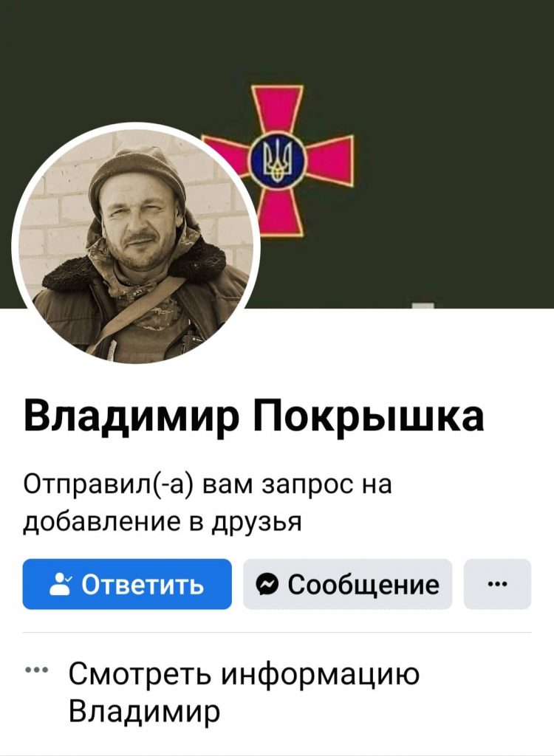Click the Messenger lightning-bubble icon
Image resolution: width=554 pixels, height=756 pixels.
click(x=267, y=585)
